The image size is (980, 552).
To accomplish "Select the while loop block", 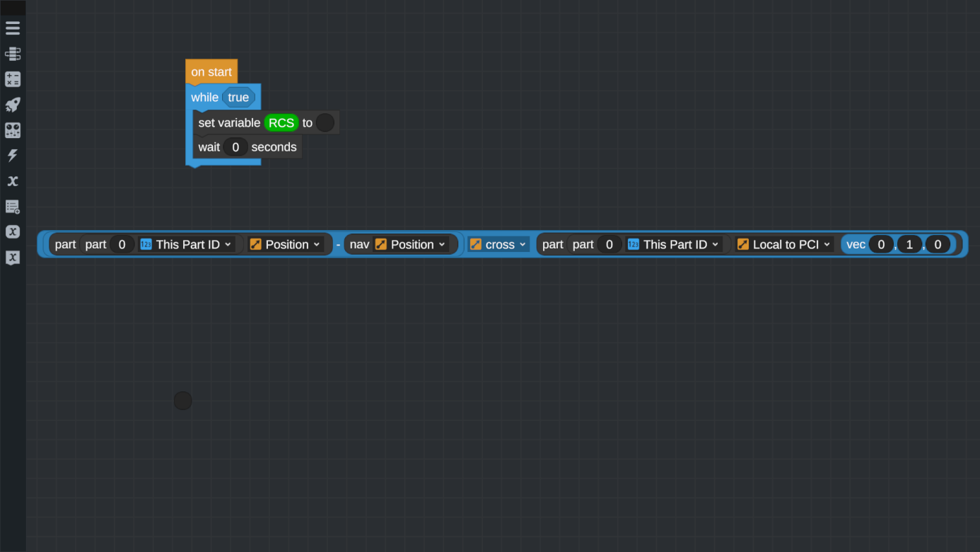I will [x=204, y=98].
